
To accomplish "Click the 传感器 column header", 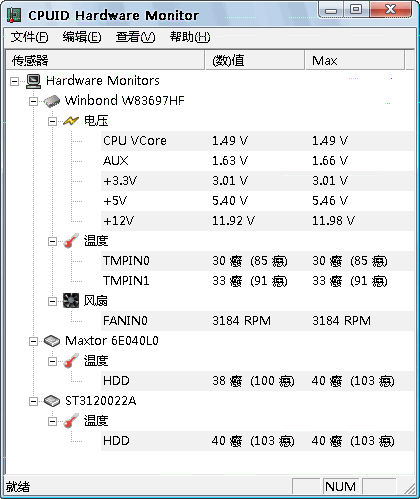I will 105,60.
